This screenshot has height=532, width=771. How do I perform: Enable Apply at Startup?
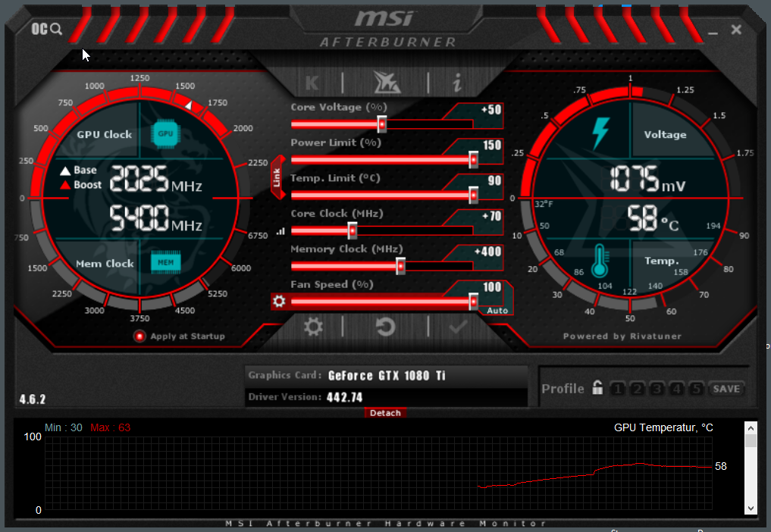(x=139, y=336)
